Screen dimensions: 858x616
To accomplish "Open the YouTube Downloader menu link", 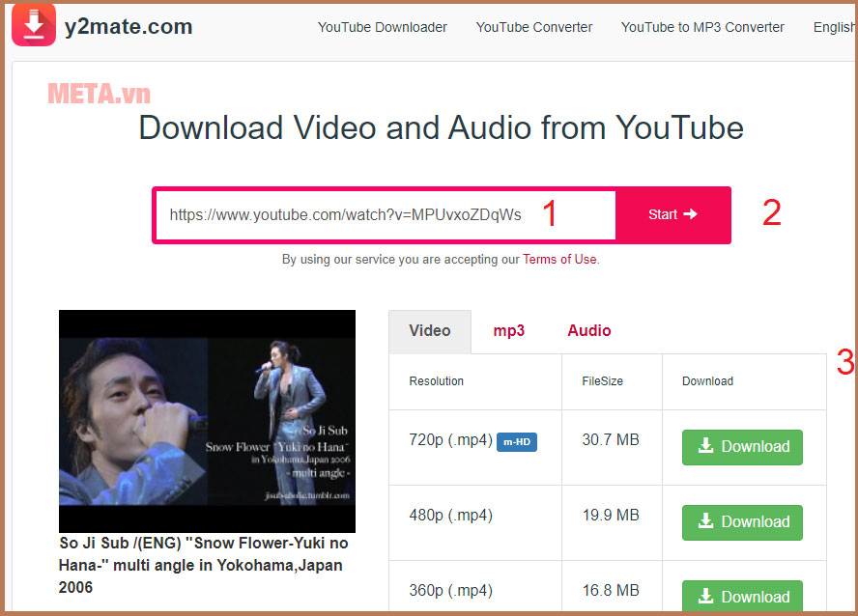I will click(382, 27).
